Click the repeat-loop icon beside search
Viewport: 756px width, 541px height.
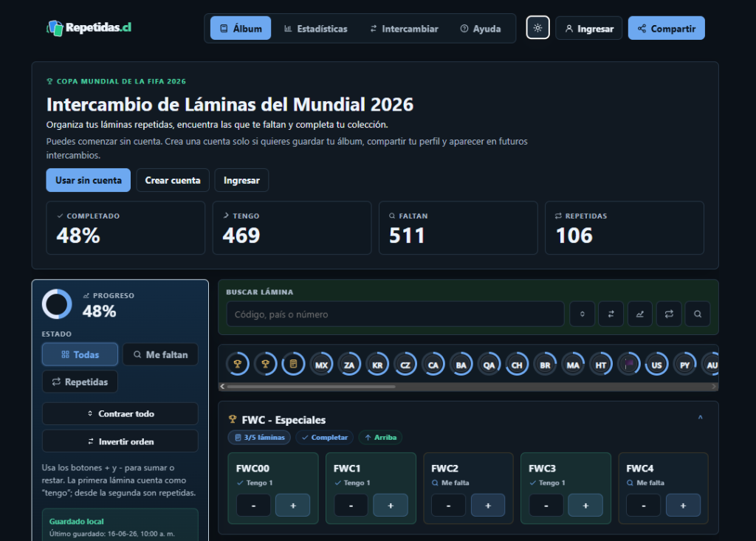(669, 314)
